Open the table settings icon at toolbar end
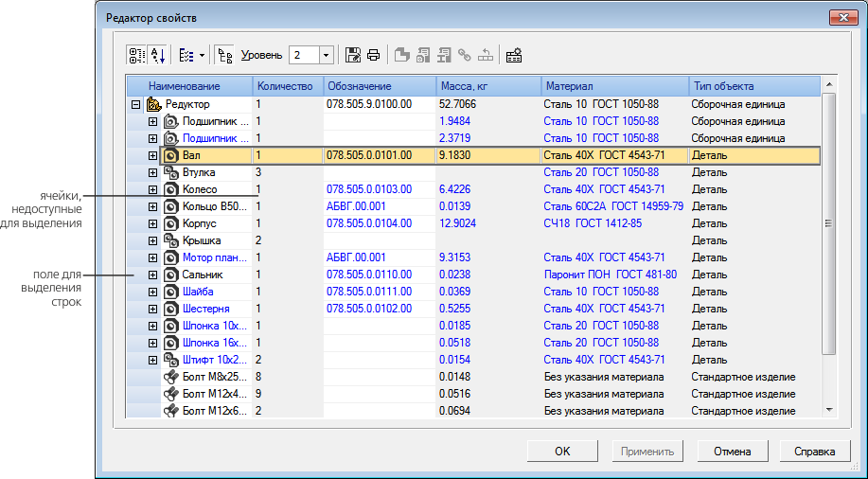 (x=514, y=56)
